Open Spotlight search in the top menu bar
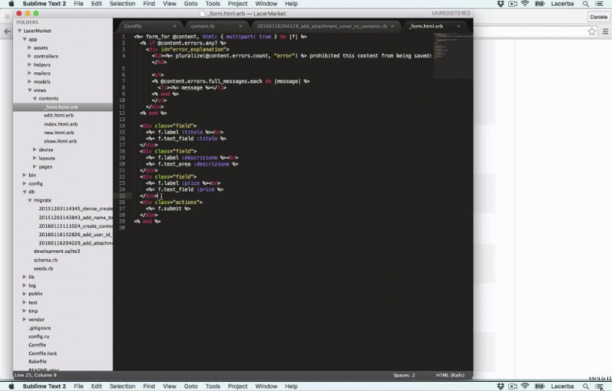This screenshot has height=391, width=612. coord(586,4)
